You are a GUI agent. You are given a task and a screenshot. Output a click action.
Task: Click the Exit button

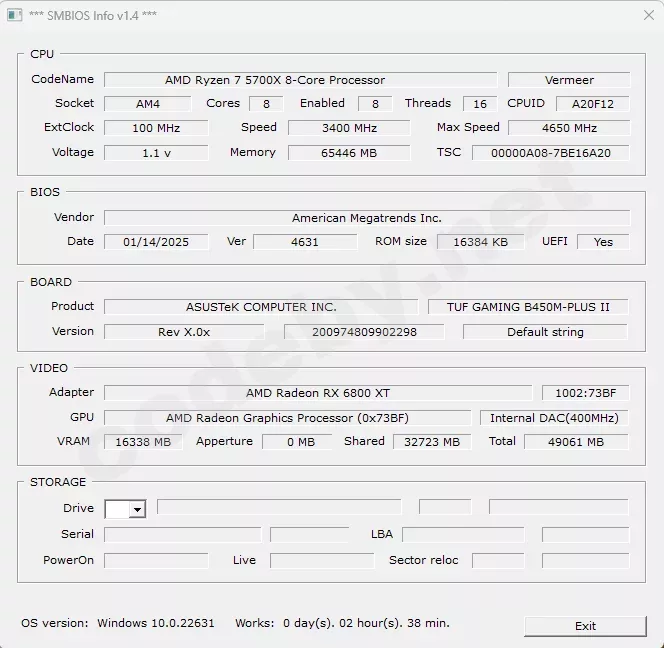pos(585,626)
